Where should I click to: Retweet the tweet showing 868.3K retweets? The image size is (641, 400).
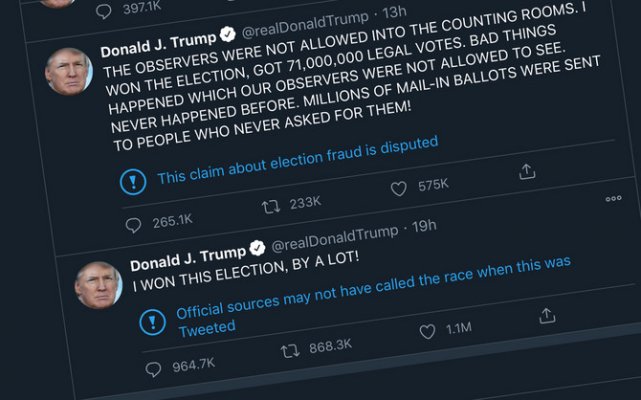pyautogui.click(x=291, y=351)
